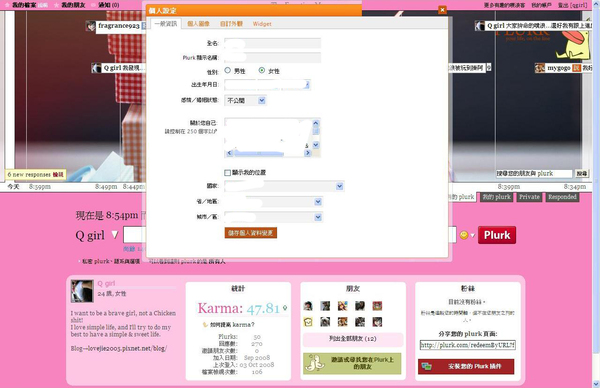The width and height of the screenshot is (600, 388).
Task: Click the Karma value location icon
Action: tap(285, 308)
